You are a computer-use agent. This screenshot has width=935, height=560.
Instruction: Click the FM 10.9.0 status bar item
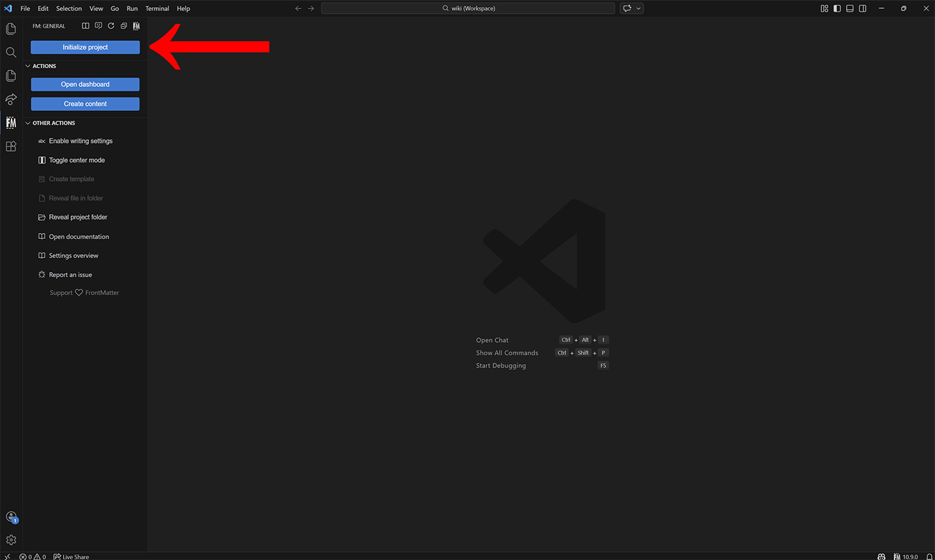pyautogui.click(x=906, y=557)
